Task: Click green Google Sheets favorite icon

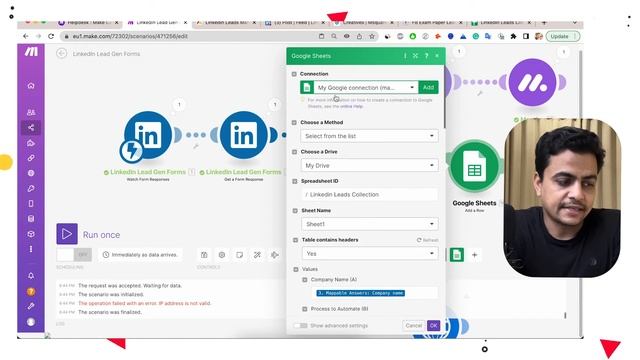Action: [457, 255]
